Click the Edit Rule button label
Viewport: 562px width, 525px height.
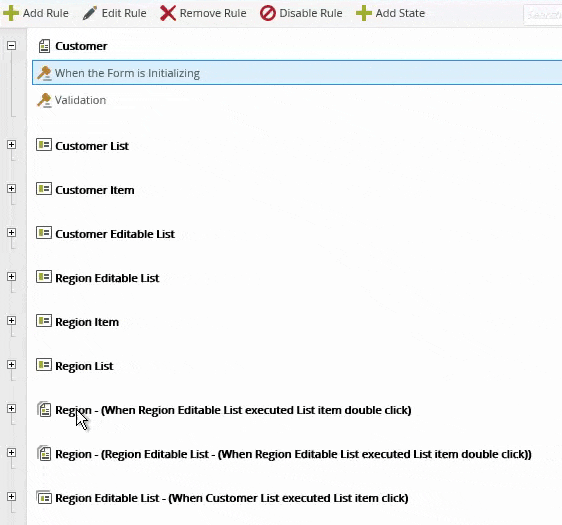click(x=124, y=13)
